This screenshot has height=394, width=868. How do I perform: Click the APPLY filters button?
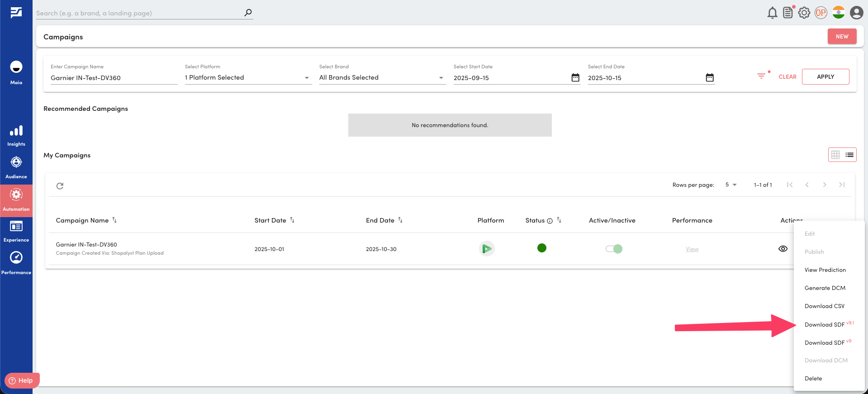[x=825, y=76]
